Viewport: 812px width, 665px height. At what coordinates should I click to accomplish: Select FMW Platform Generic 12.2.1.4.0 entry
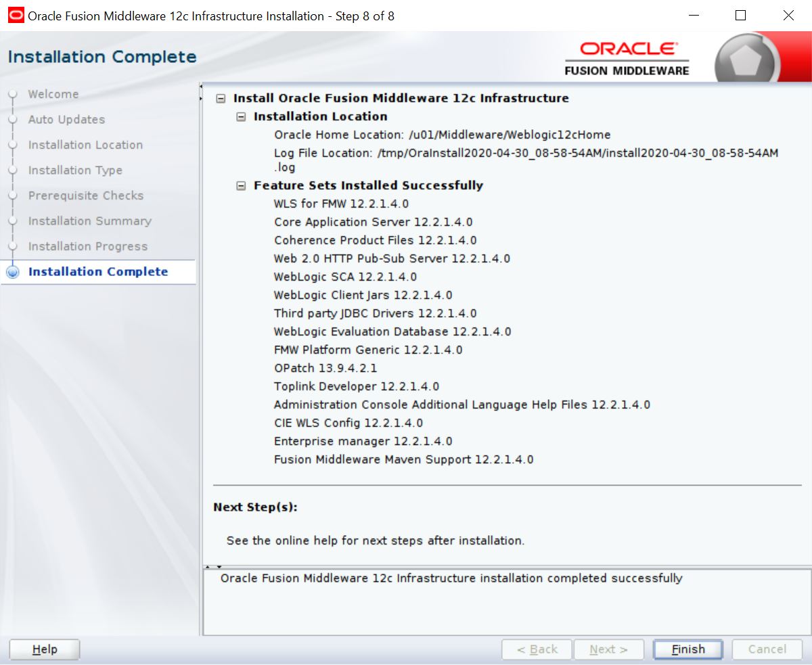368,350
